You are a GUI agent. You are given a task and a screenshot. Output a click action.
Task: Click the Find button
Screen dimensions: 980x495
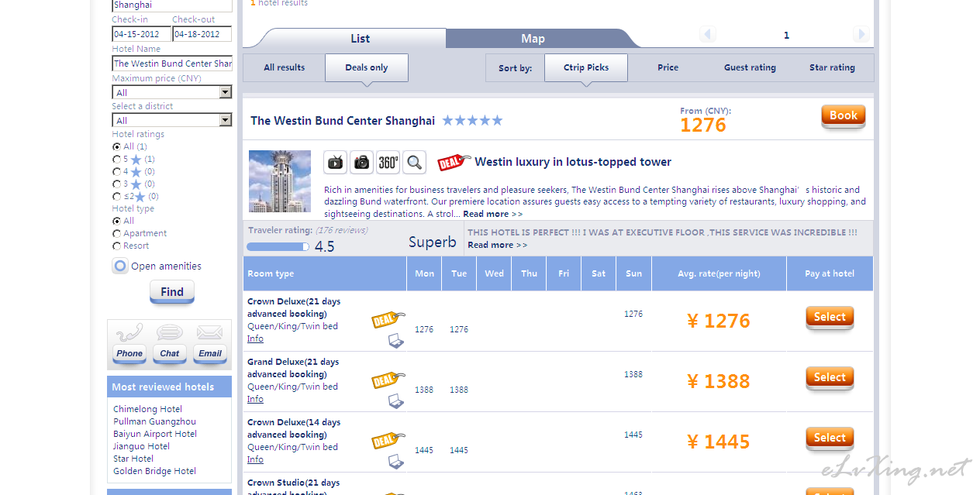(x=172, y=292)
